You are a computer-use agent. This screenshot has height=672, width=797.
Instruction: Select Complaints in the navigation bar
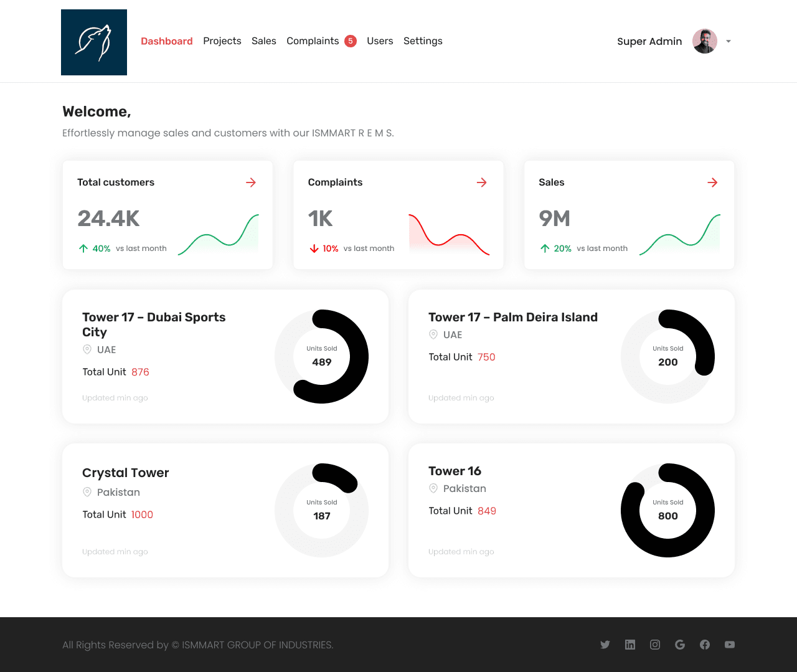click(x=313, y=41)
